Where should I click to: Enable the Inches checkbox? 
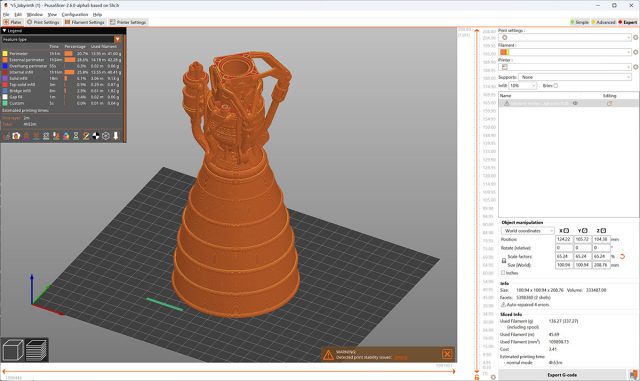[x=503, y=273]
